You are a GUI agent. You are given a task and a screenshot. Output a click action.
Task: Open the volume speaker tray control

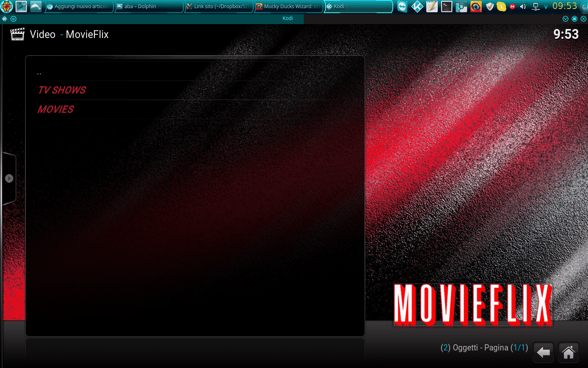(x=523, y=7)
